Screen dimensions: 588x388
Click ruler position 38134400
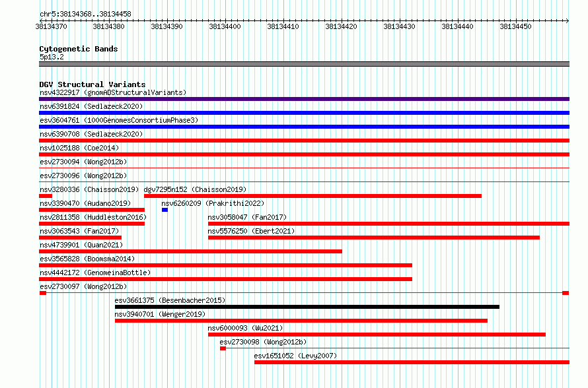(x=225, y=26)
